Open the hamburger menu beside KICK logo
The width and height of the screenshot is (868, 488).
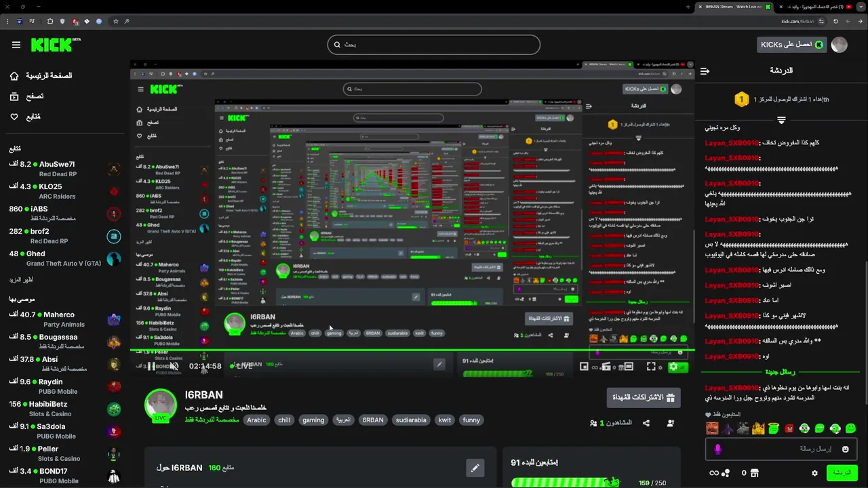[x=16, y=45]
